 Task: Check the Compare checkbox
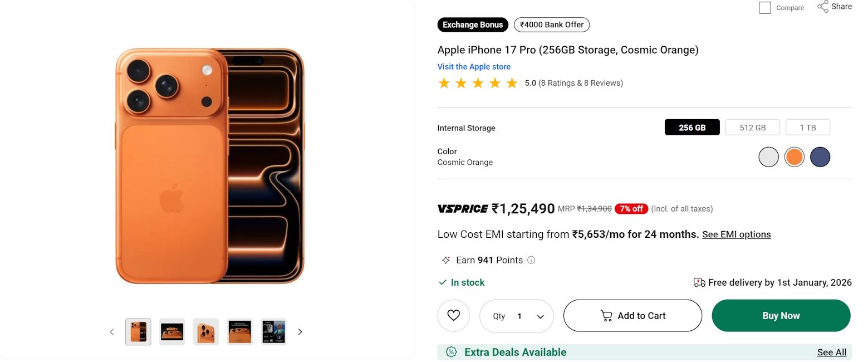tap(764, 8)
